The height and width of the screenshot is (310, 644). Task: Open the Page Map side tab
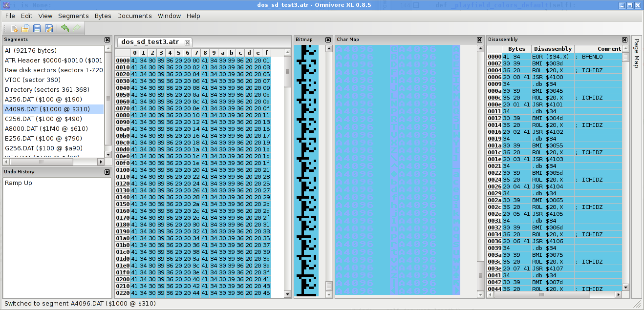pyautogui.click(x=636, y=53)
